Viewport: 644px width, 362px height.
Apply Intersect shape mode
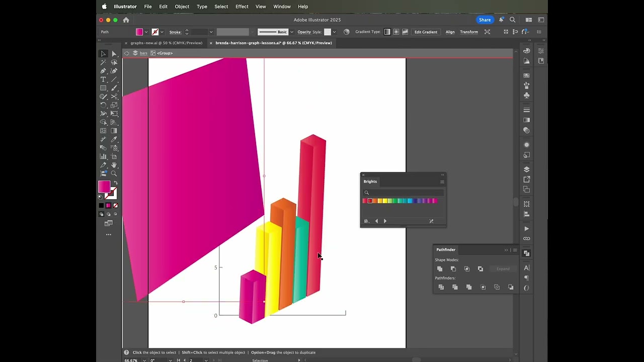[467, 269]
